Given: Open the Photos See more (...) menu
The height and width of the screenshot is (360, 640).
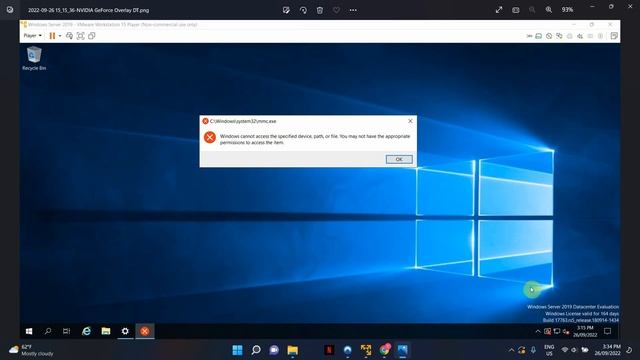Looking at the screenshot, I should click(x=353, y=10).
